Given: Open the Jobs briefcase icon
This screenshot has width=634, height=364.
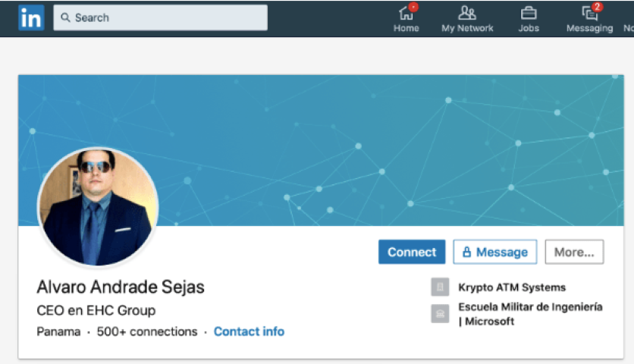Looking at the screenshot, I should pos(529,14).
